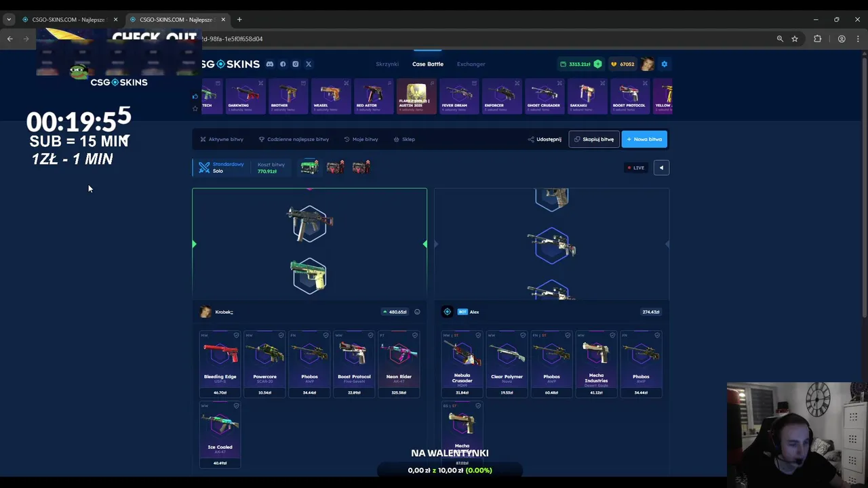The width and height of the screenshot is (868, 488).
Task: Click the 274.43zł total for Alex
Action: (650, 312)
